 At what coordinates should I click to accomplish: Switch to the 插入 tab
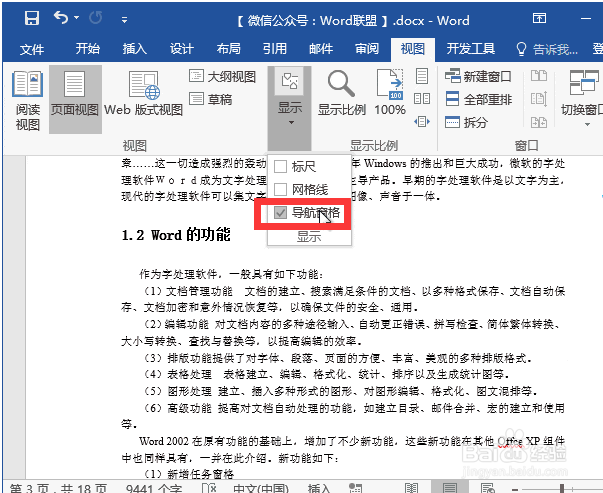135,49
